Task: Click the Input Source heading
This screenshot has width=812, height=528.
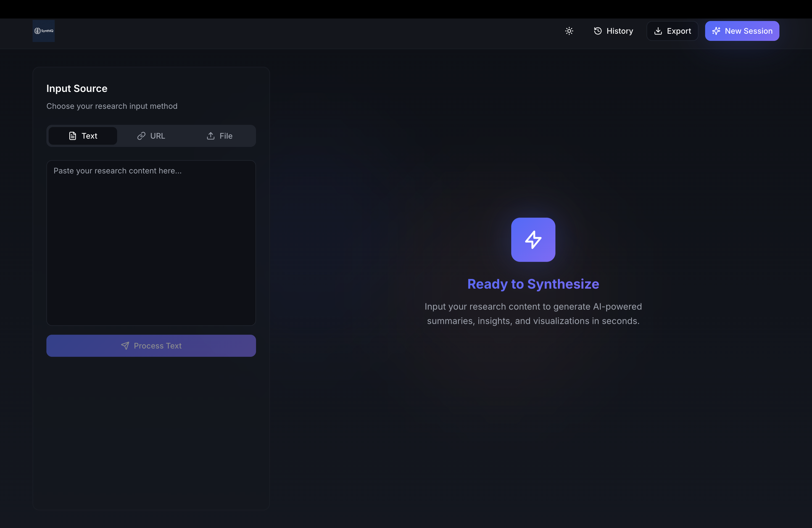Action: (x=77, y=89)
